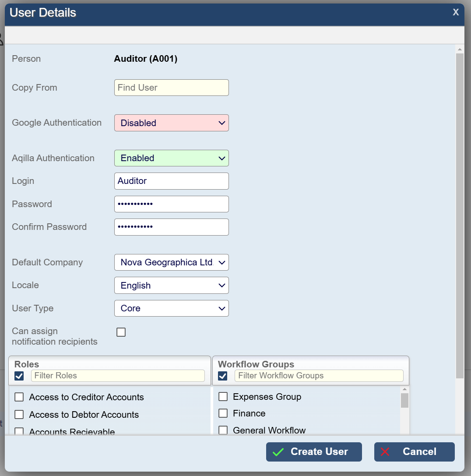Toggle the select-all Workflow Groups checkbox
The image size is (471, 476).
point(223,376)
